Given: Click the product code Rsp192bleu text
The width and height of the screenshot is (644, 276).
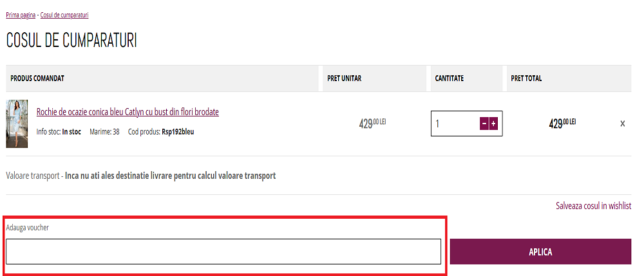Looking at the screenshot, I should click(x=178, y=132).
